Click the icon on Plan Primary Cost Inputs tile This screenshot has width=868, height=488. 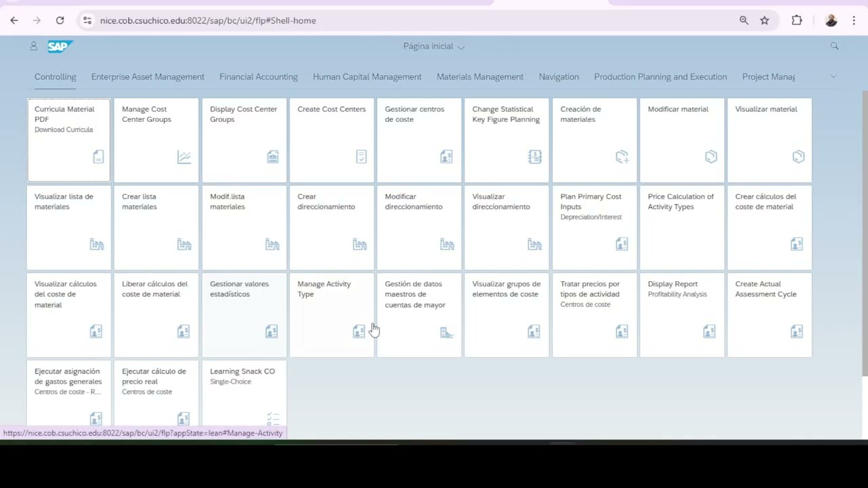[x=622, y=244]
